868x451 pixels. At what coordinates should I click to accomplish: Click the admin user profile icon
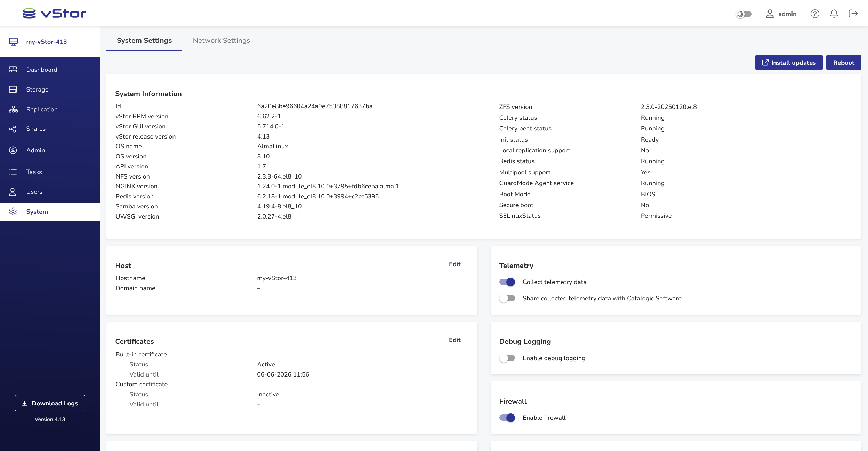[770, 14]
